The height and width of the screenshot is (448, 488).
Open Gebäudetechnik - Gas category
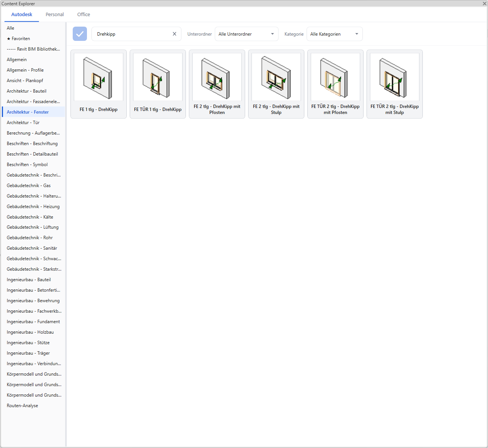coord(33,186)
